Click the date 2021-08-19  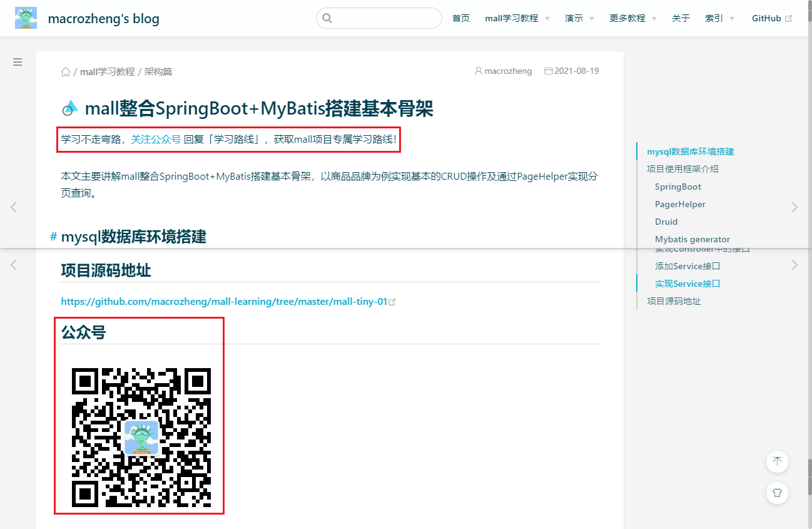coord(577,71)
